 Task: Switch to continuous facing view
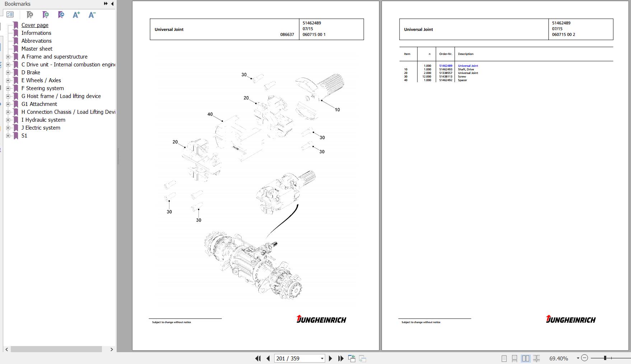click(x=537, y=358)
